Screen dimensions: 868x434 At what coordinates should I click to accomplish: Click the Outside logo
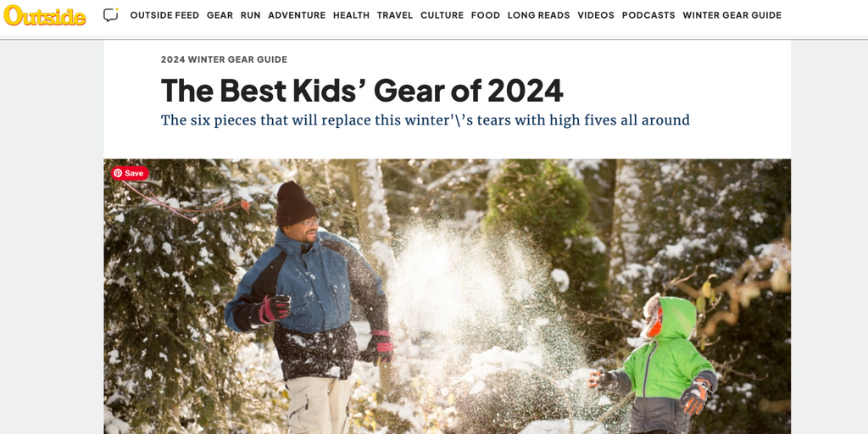[x=44, y=15]
